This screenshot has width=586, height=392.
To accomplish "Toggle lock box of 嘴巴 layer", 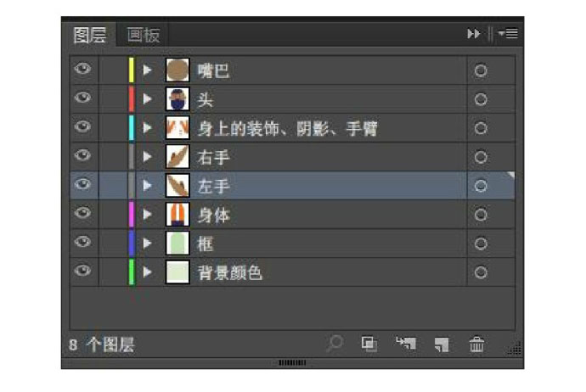I will tap(113, 70).
